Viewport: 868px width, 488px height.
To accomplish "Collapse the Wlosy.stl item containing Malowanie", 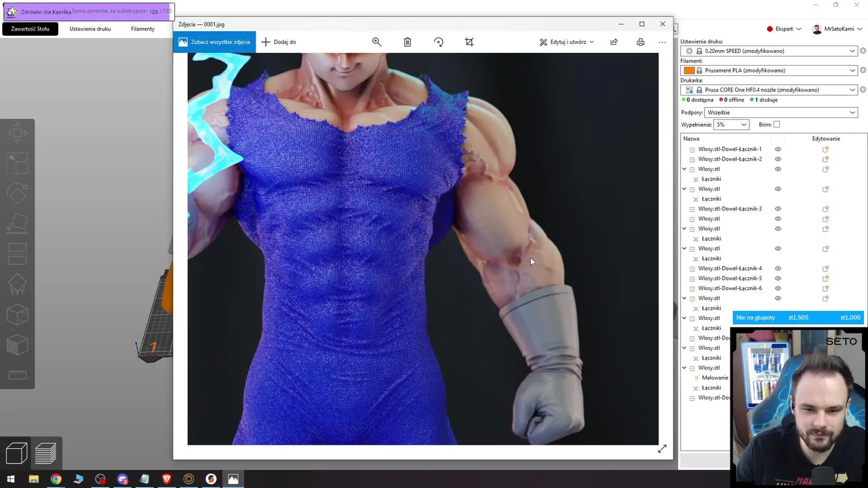I will click(684, 368).
